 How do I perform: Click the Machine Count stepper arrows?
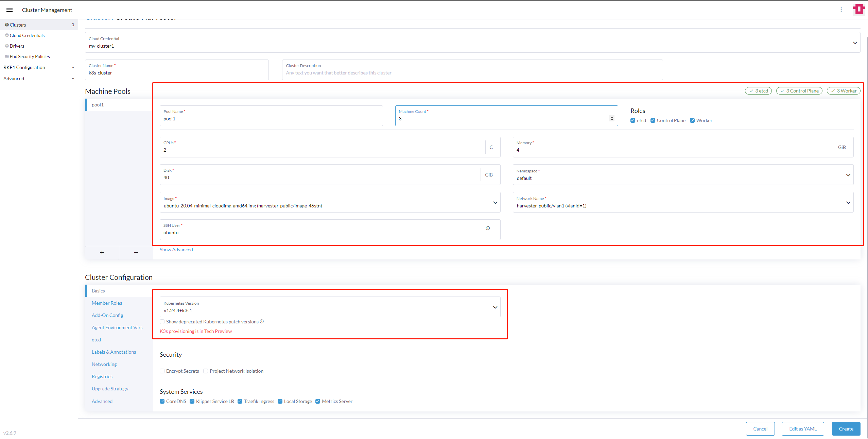(x=612, y=118)
